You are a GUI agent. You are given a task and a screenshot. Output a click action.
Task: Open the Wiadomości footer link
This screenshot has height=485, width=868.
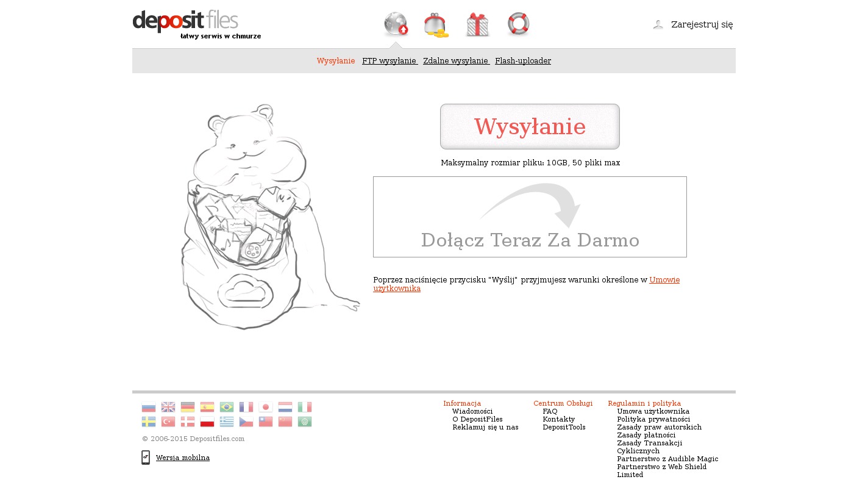tap(472, 411)
